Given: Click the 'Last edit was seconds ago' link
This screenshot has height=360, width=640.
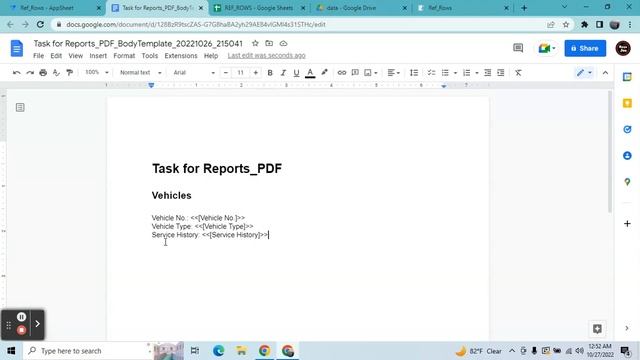Looking at the screenshot, I should pyautogui.click(x=267, y=56).
